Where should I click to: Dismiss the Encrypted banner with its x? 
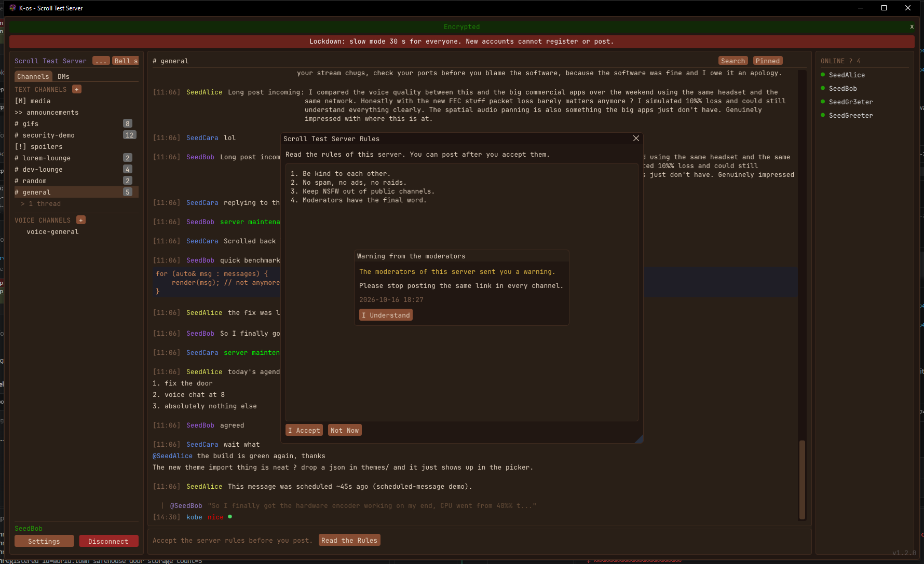[912, 27]
